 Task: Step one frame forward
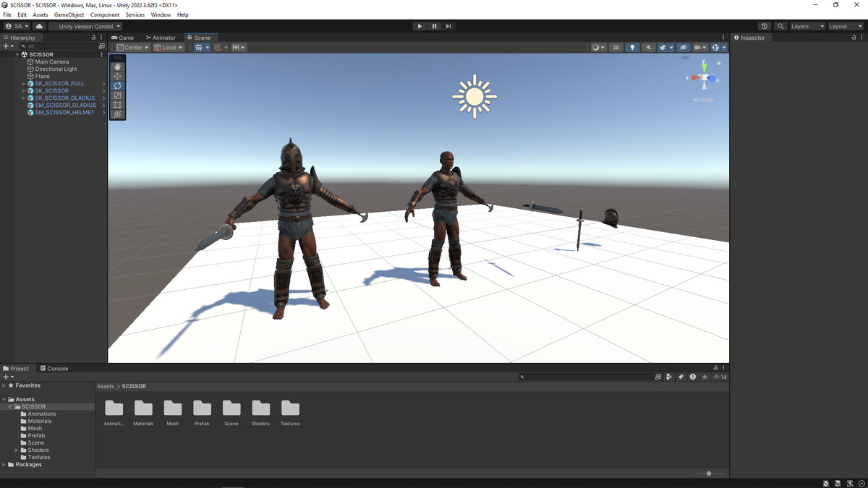pos(448,26)
